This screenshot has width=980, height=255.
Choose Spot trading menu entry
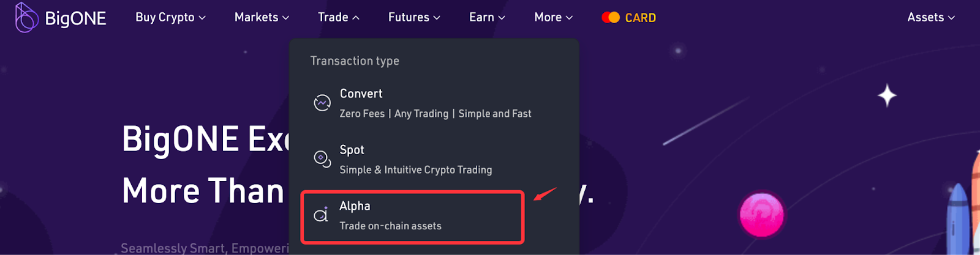(x=415, y=159)
